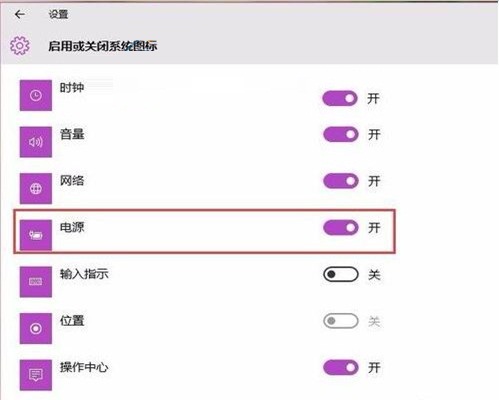Click the greyed location (位置) toggle
Image resolution: width=499 pixels, height=400 pixels.
coord(340,321)
